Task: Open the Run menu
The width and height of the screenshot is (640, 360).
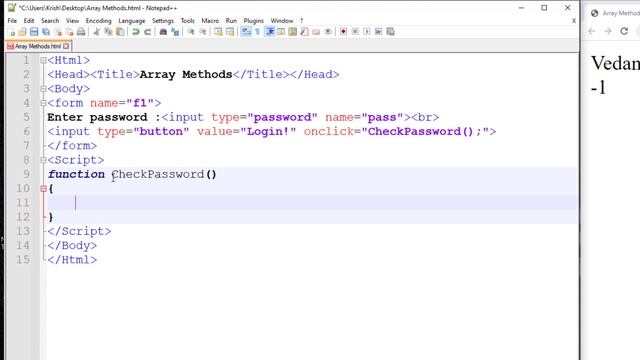Action: [231, 20]
